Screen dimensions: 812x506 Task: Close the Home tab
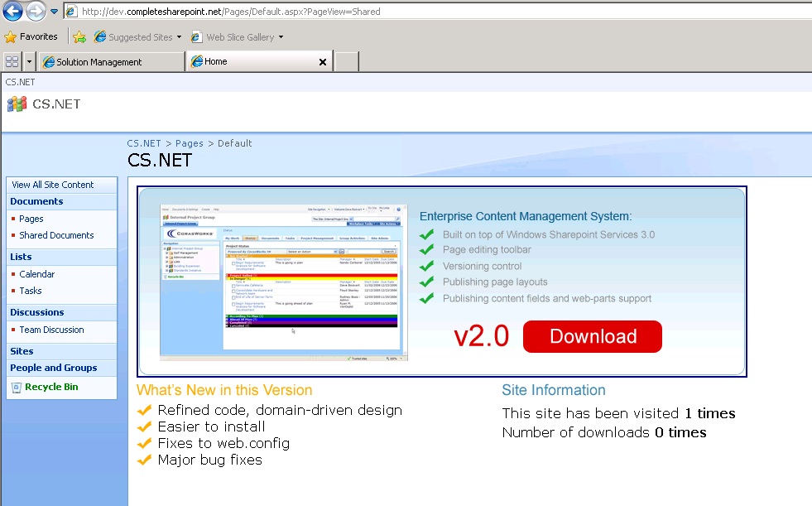click(323, 62)
